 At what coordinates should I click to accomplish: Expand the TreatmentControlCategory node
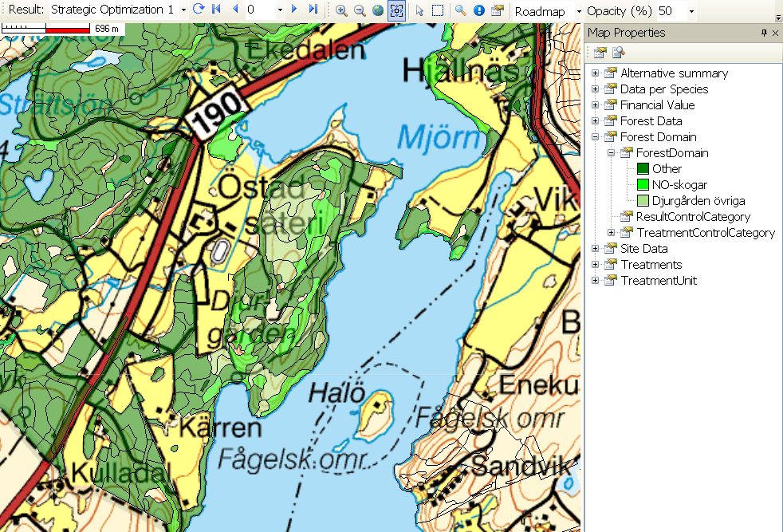click(612, 233)
